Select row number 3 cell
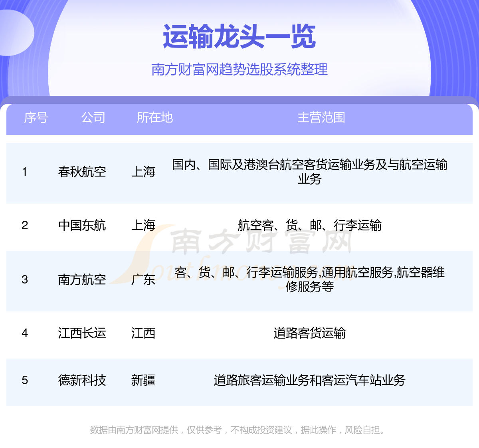The width and height of the screenshot is (479, 448). [25, 280]
